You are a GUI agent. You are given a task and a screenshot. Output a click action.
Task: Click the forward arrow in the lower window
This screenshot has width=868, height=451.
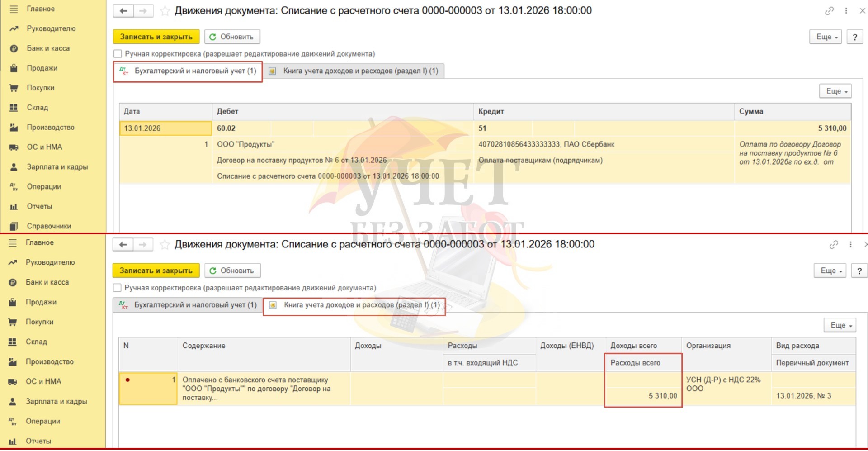[x=143, y=245]
